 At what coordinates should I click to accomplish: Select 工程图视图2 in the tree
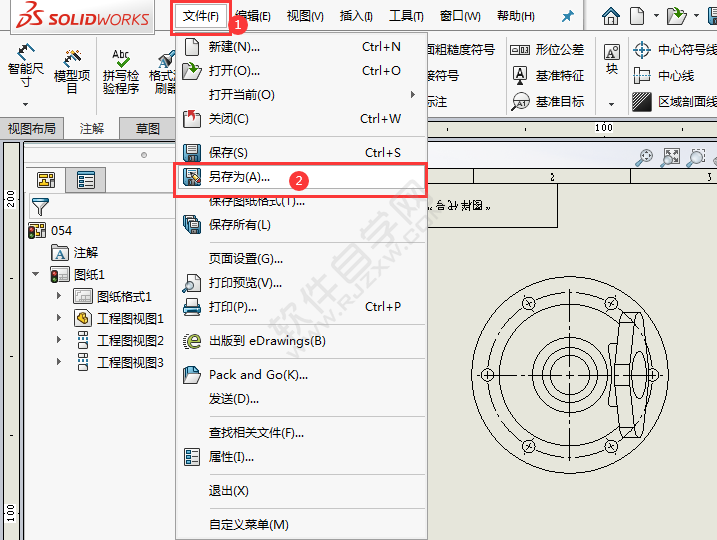(x=119, y=340)
